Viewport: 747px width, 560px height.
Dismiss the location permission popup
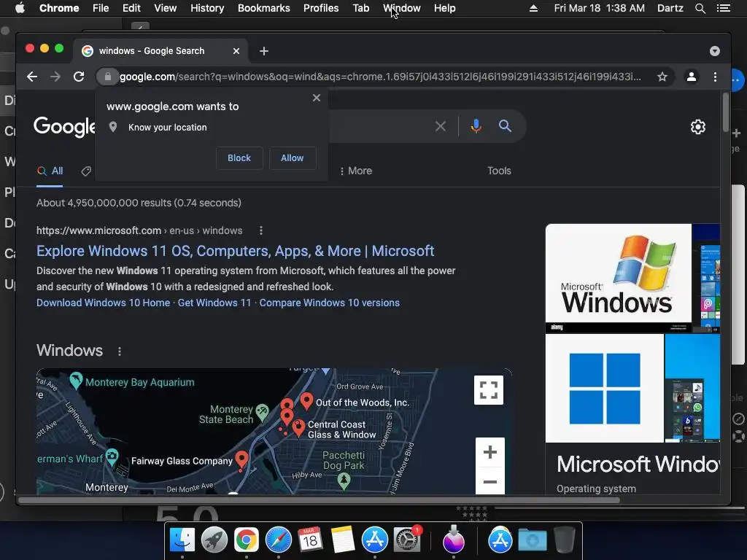(x=317, y=98)
